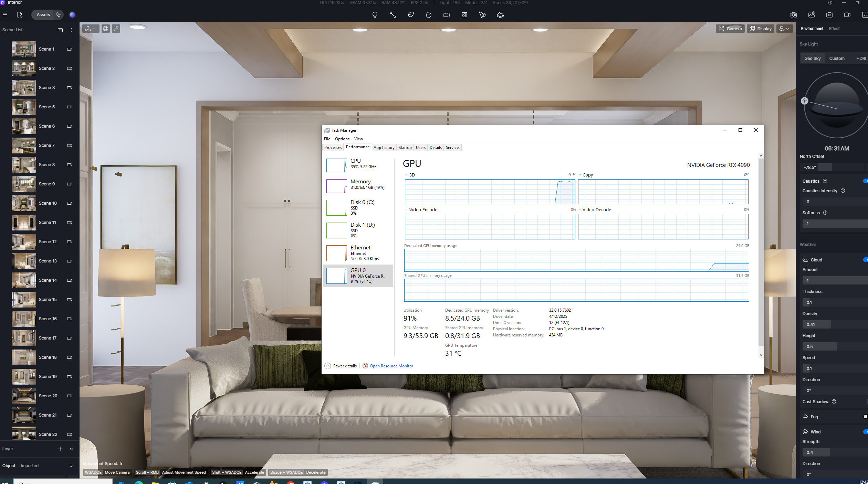Click the leaf icon in the top toolbar

[410, 15]
